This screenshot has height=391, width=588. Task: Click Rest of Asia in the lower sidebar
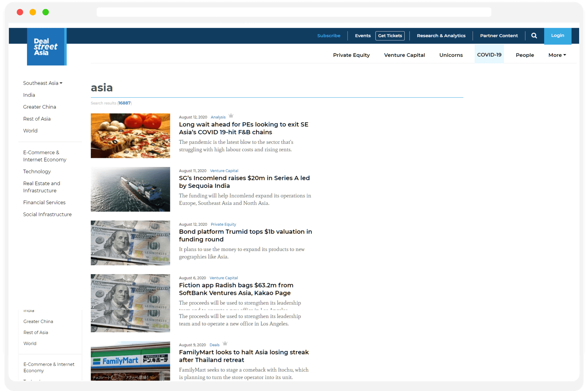click(36, 332)
